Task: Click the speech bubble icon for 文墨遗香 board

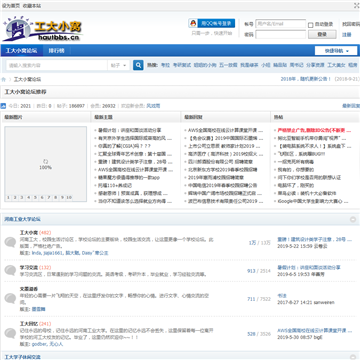Action: (x=10, y=298)
